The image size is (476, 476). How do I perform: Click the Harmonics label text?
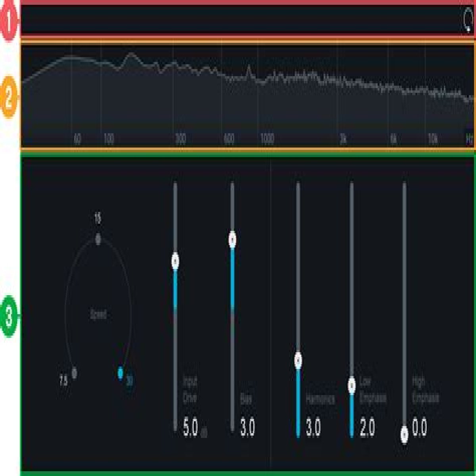(320, 399)
